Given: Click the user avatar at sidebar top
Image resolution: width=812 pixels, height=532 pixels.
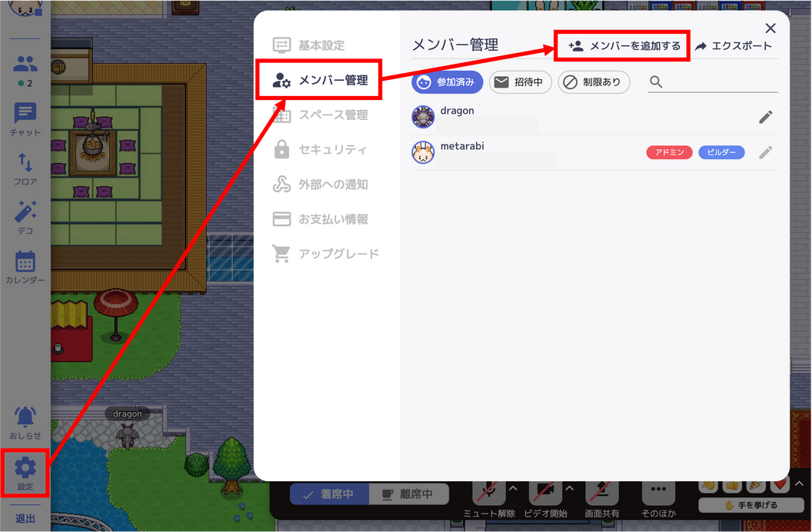Looking at the screenshot, I should pyautogui.click(x=25, y=7).
